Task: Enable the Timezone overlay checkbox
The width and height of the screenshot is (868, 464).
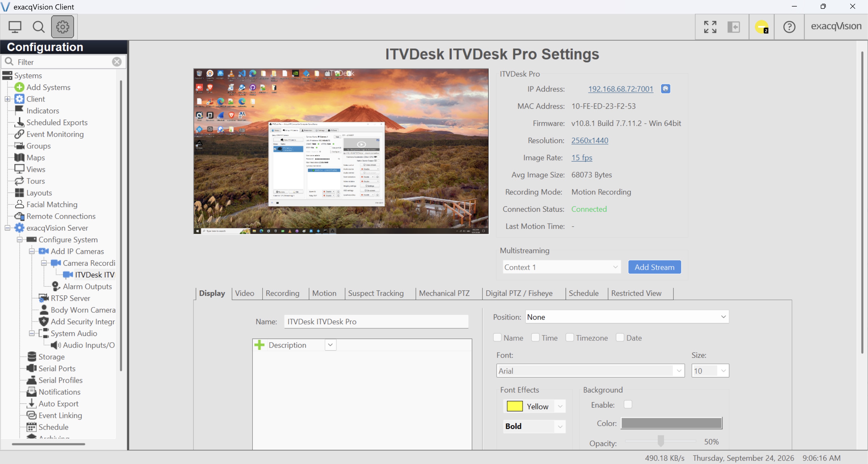Action: 569,337
